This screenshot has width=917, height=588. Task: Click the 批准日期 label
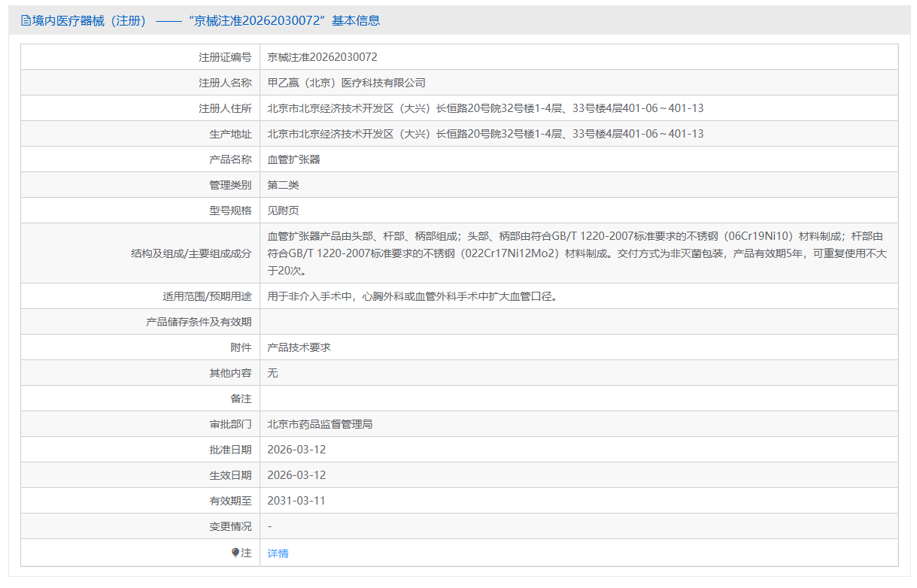tap(230, 450)
